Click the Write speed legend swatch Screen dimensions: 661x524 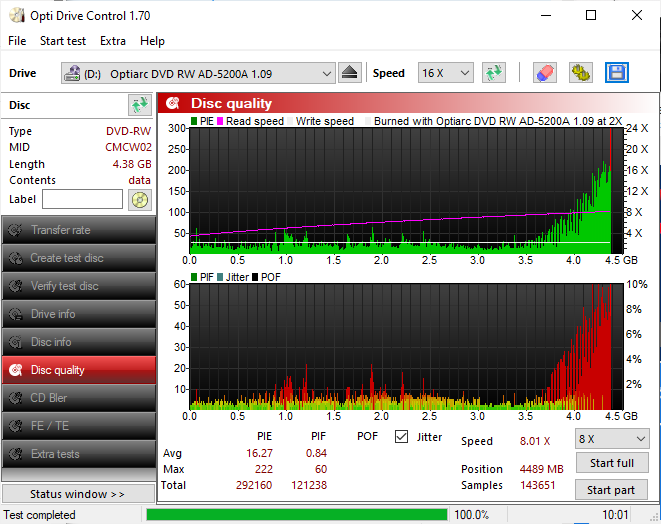click(290, 121)
